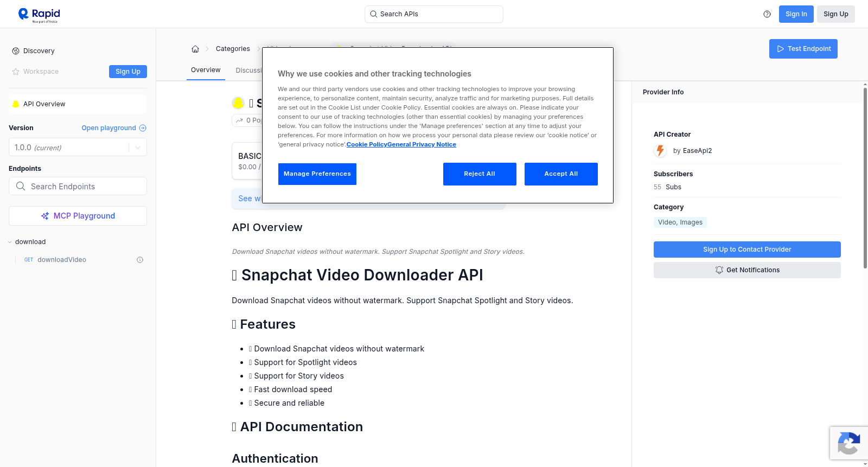Click the info icon next to downloadVideo
Screen dimensions: 868x467
point(140,260)
